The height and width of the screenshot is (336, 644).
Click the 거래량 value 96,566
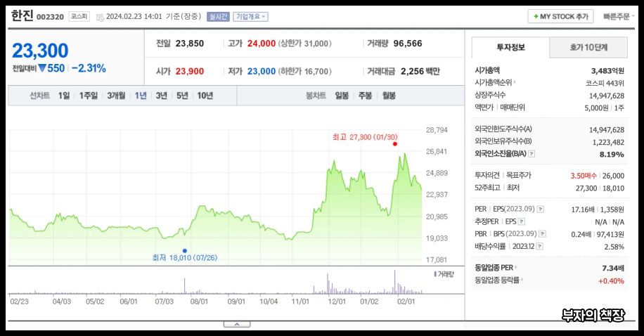coord(408,44)
